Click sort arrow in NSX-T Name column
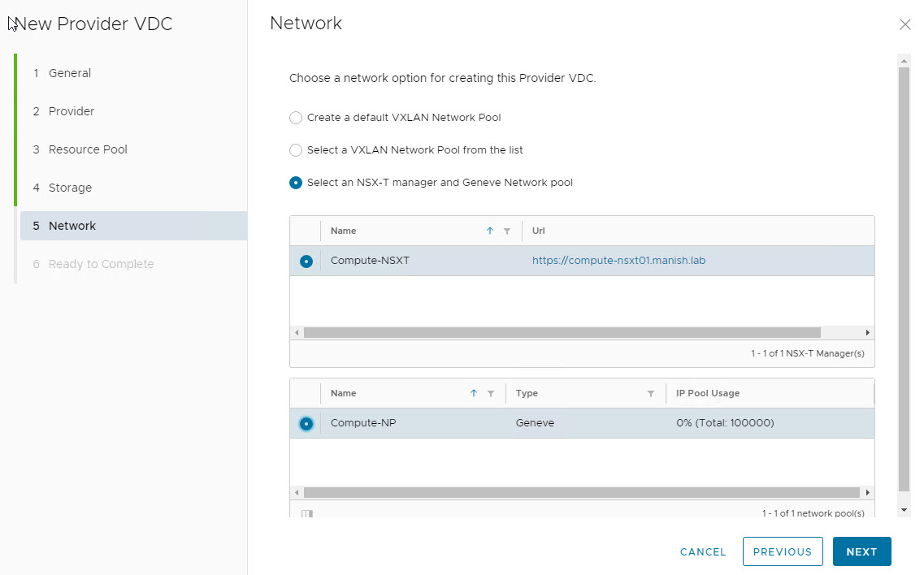The height and width of the screenshot is (575, 924). (490, 231)
